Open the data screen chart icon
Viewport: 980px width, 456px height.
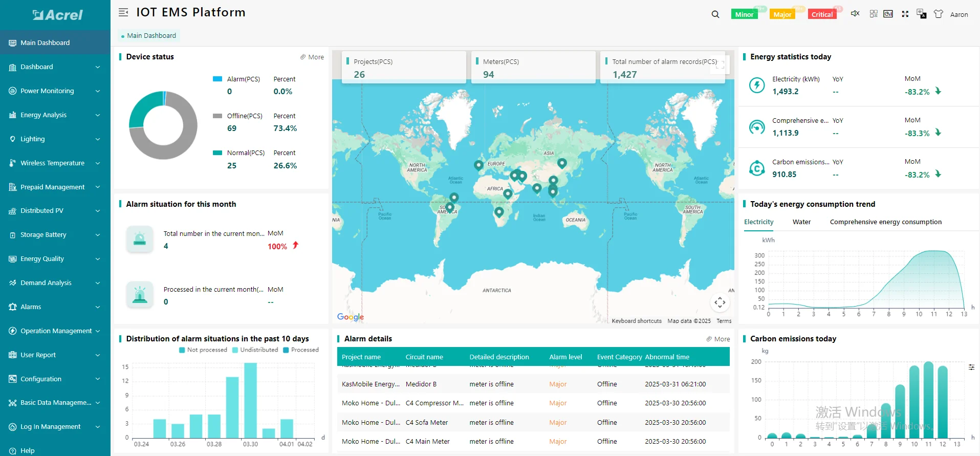click(x=888, y=14)
